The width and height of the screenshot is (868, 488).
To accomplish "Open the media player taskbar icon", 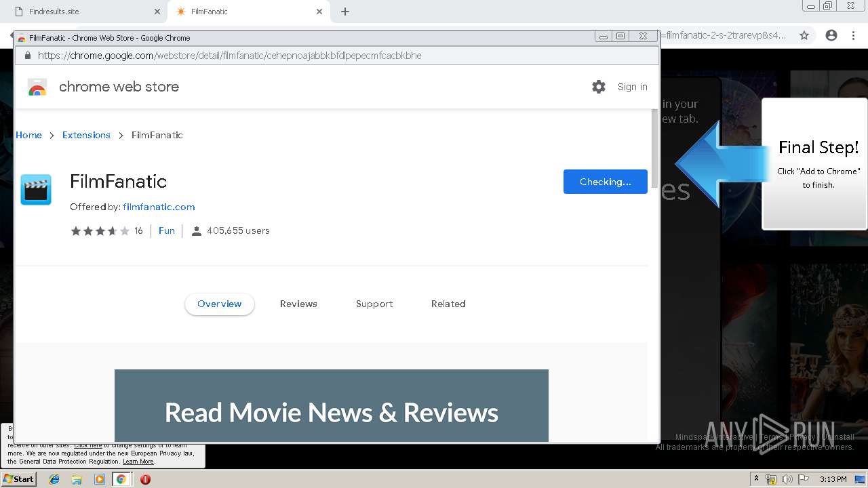I will pyautogui.click(x=100, y=479).
